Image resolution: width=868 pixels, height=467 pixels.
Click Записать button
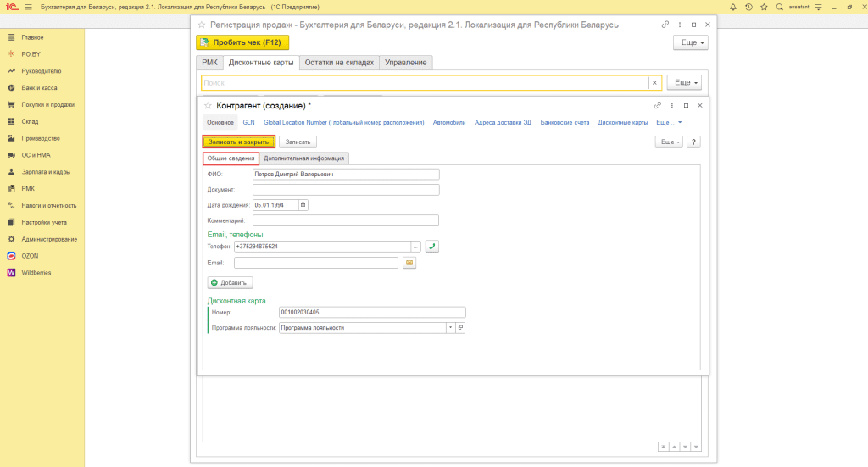pyautogui.click(x=298, y=142)
